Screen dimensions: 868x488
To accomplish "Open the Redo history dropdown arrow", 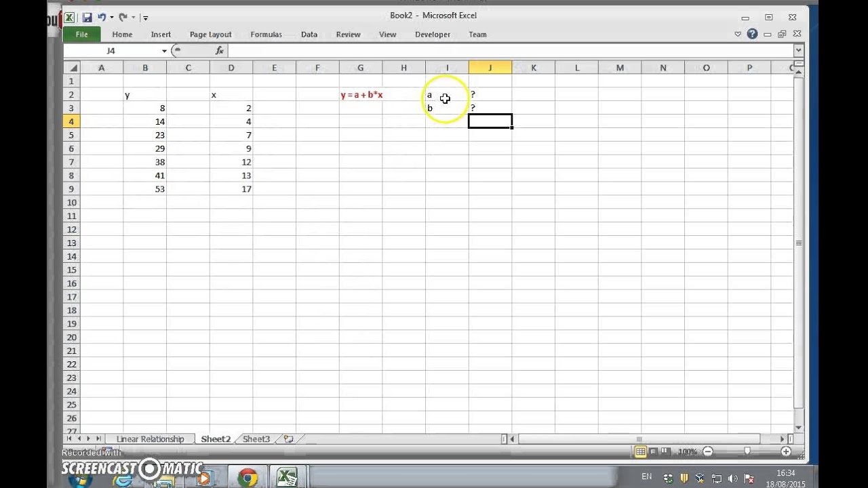I will point(133,18).
